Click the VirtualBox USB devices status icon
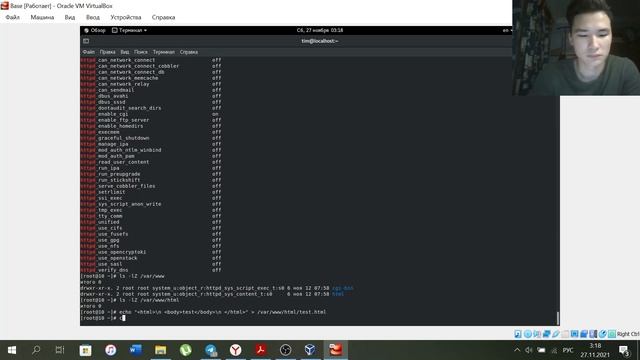The width and height of the screenshot is (640, 360). (x=556, y=334)
